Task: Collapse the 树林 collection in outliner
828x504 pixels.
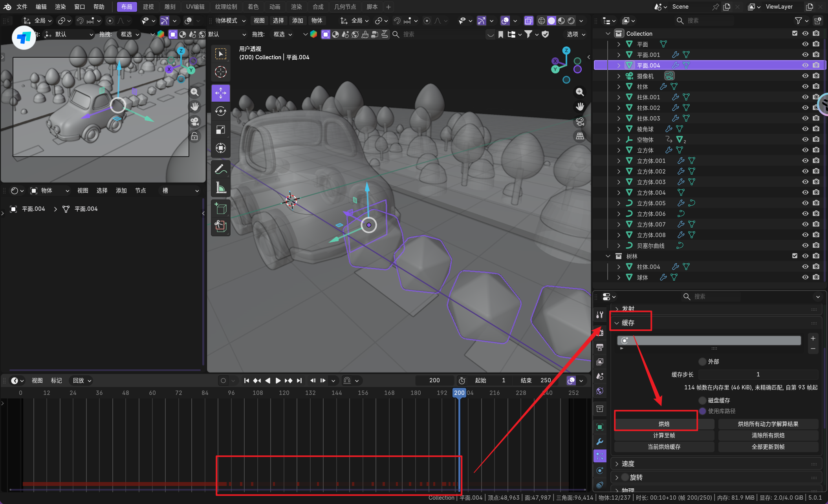Action: (608, 256)
